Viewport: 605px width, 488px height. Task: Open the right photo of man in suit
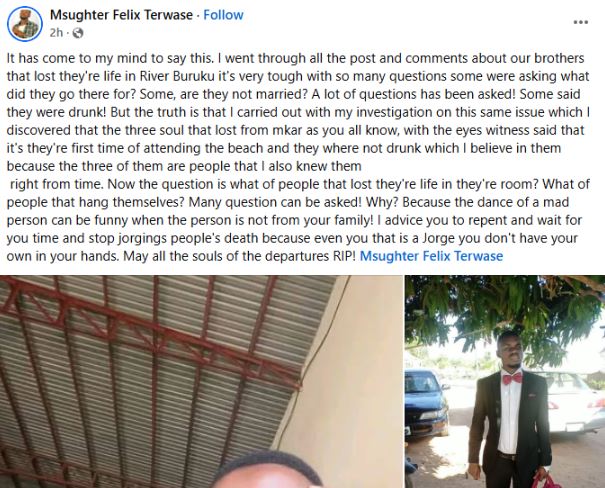(505, 382)
